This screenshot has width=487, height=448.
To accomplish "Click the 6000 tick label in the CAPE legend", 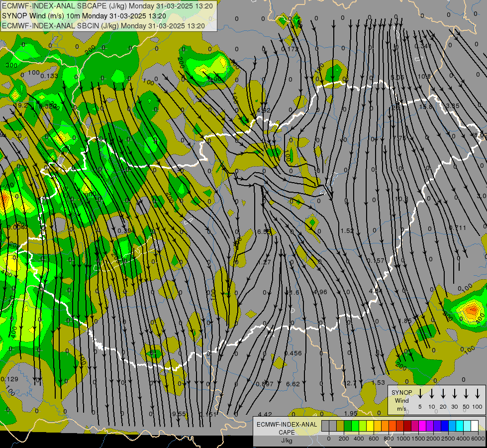I will click(478, 439).
